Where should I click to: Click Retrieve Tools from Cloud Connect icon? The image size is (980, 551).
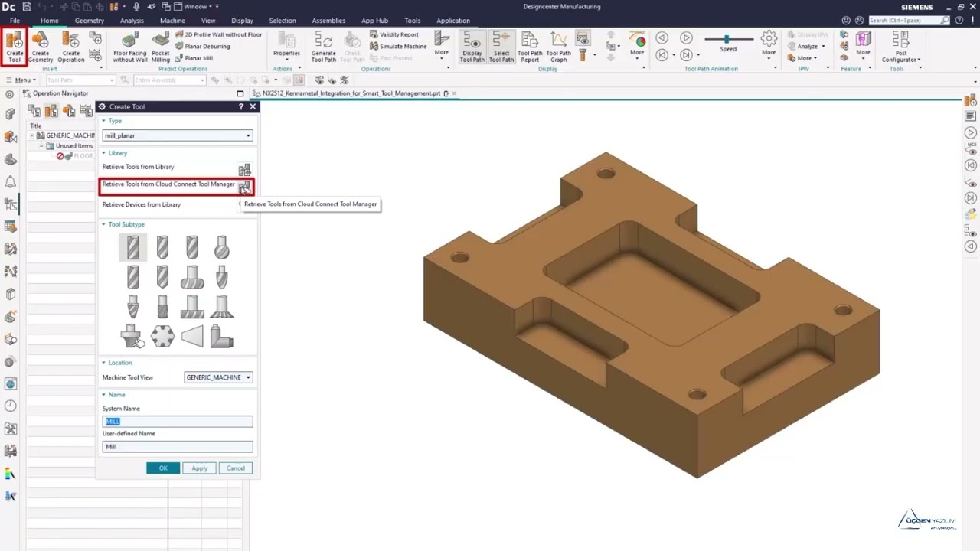point(244,186)
